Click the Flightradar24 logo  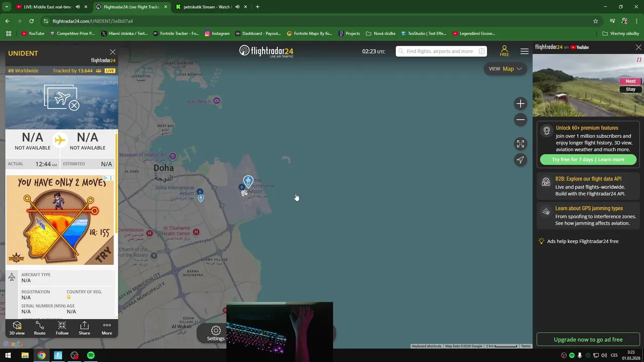pyautogui.click(x=266, y=51)
